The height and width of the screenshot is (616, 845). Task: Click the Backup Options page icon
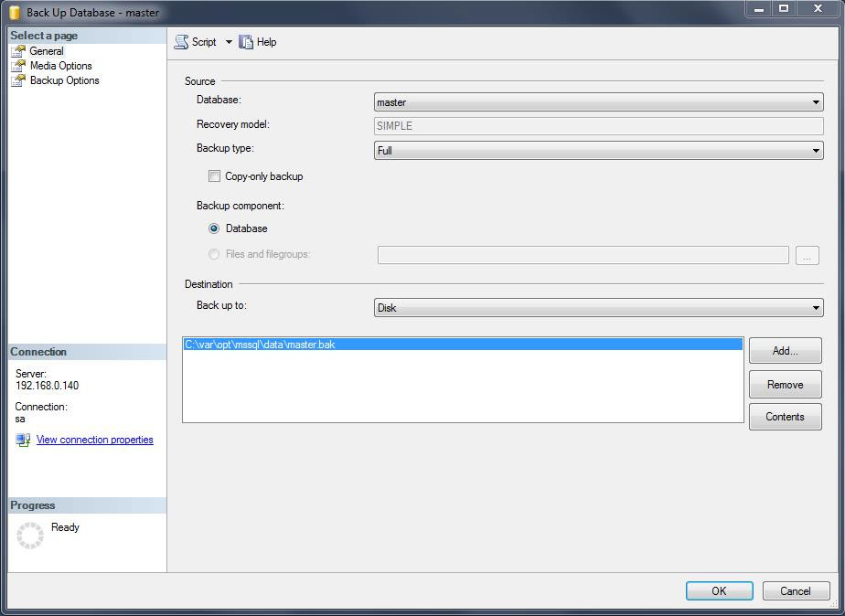(18, 80)
